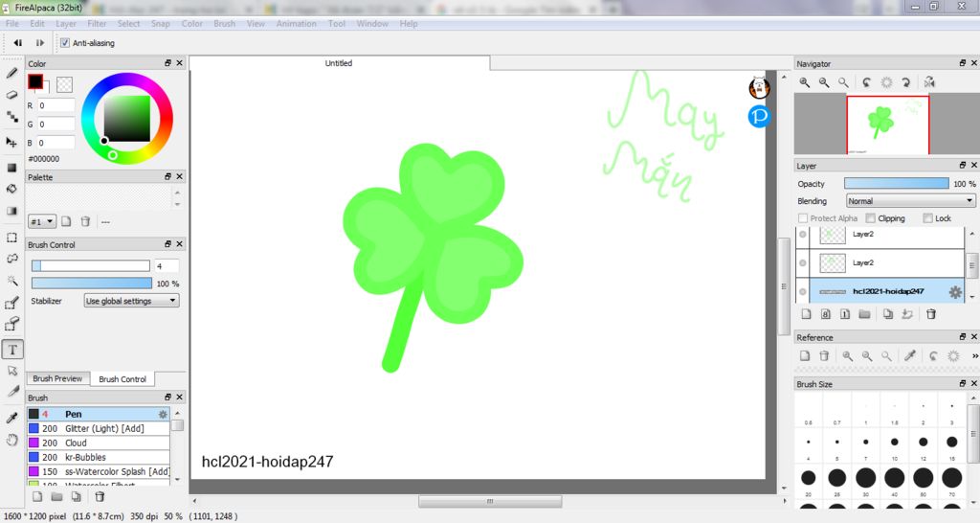Viewport: 980px width, 523px height.
Task: Add a new 1-bit layer
Action: [845, 314]
